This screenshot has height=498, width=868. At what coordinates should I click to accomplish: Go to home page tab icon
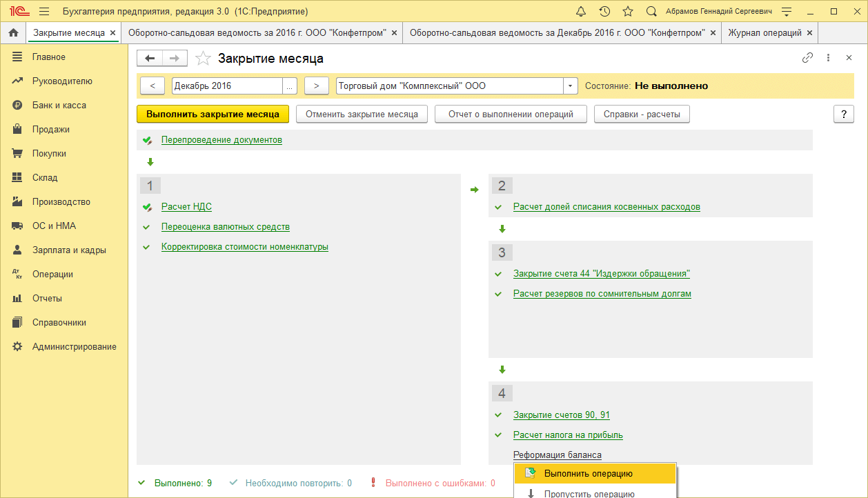(x=12, y=33)
